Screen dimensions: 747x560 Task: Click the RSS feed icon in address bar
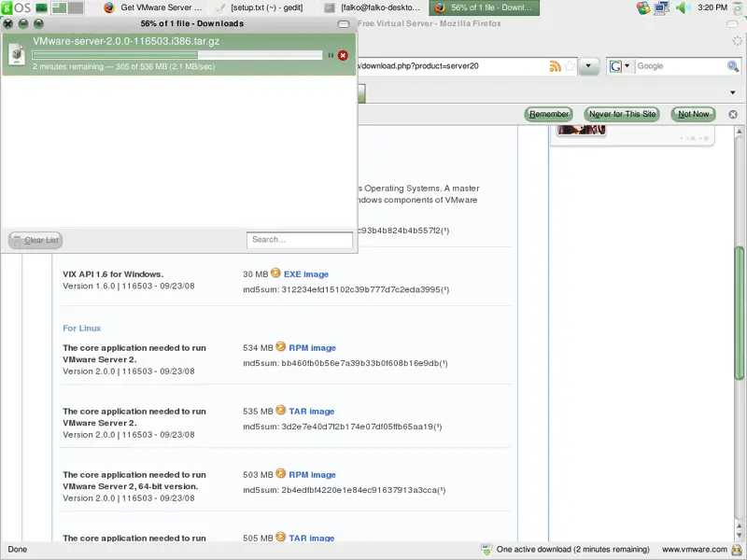pyautogui.click(x=555, y=66)
